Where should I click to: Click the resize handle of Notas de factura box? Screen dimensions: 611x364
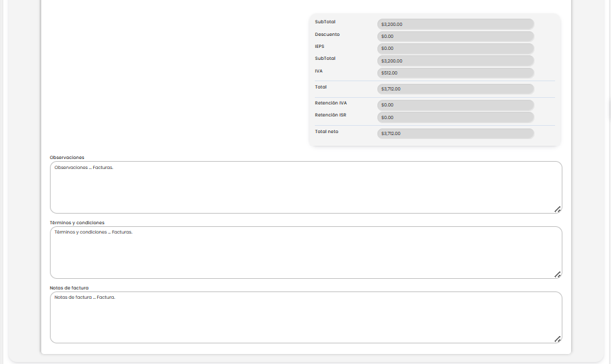pyautogui.click(x=558, y=339)
